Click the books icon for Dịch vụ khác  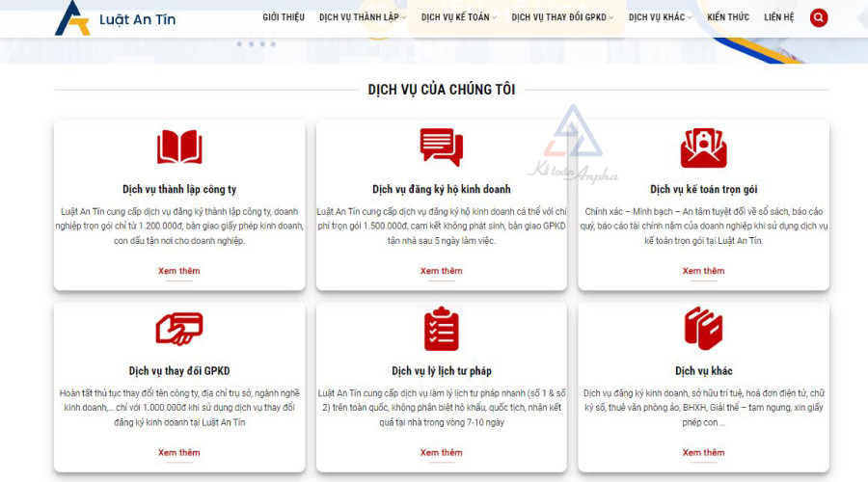[704, 329]
